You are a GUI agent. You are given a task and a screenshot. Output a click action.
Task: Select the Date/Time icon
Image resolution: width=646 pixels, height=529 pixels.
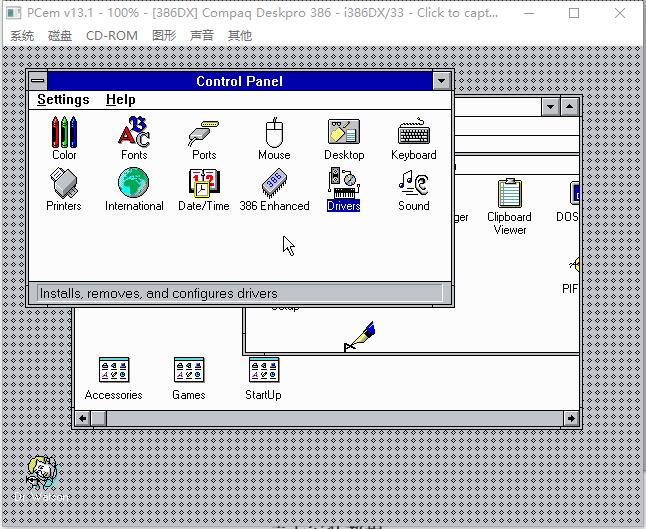point(204,189)
